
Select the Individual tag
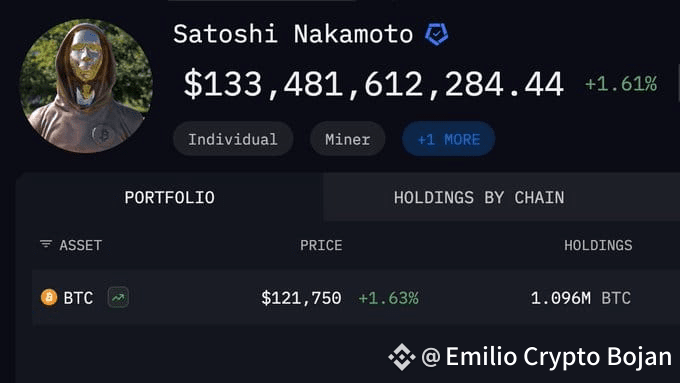click(233, 139)
